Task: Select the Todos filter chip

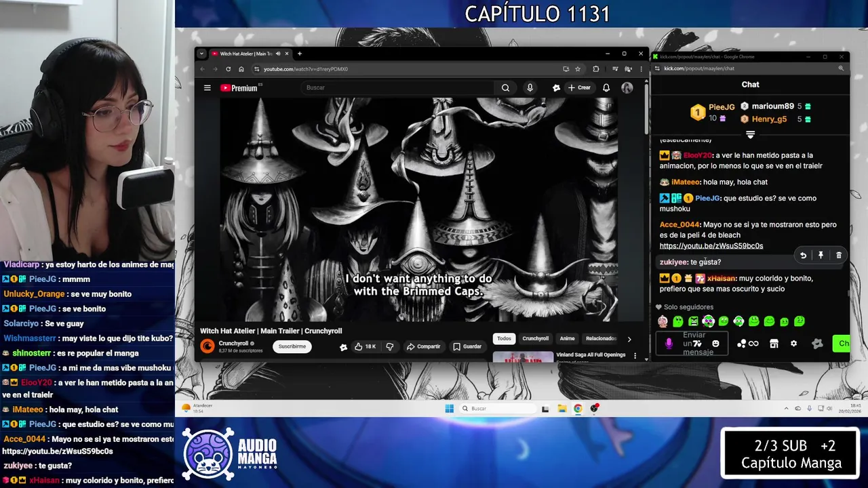Action: [x=504, y=338]
